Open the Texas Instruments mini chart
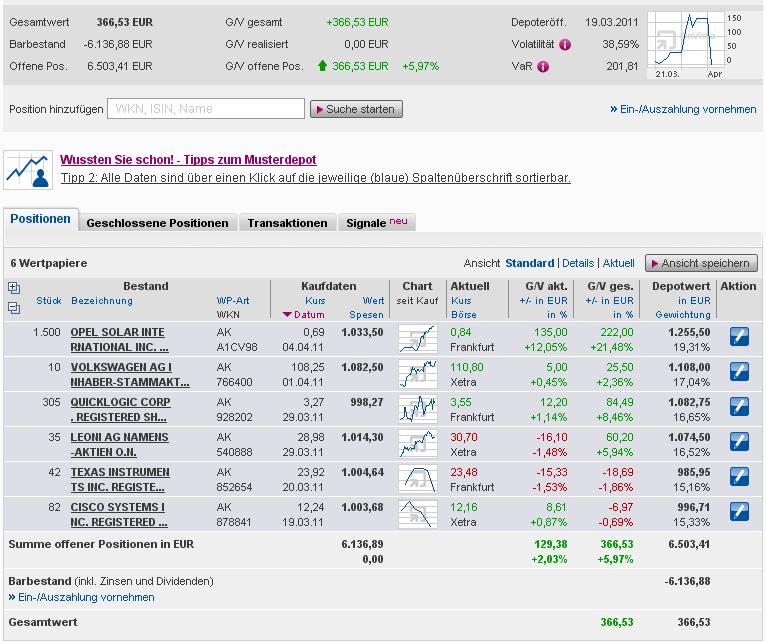766x643 pixels. pyautogui.click(x=417, y=479)
